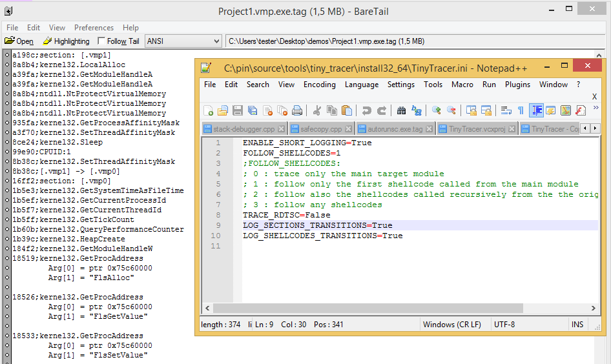
Task: Click the Cut scissors icon in Notepad++
Action: [x=316, y=110]
